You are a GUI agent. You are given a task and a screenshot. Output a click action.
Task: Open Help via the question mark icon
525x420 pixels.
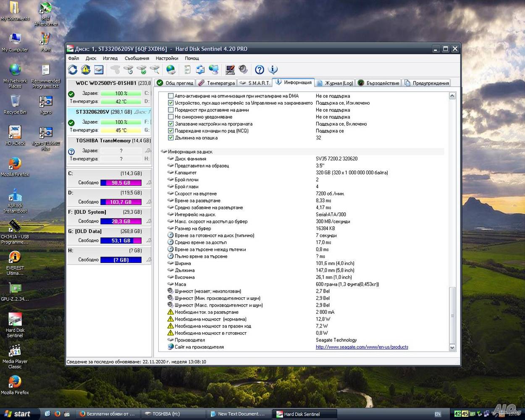[260, 70]
